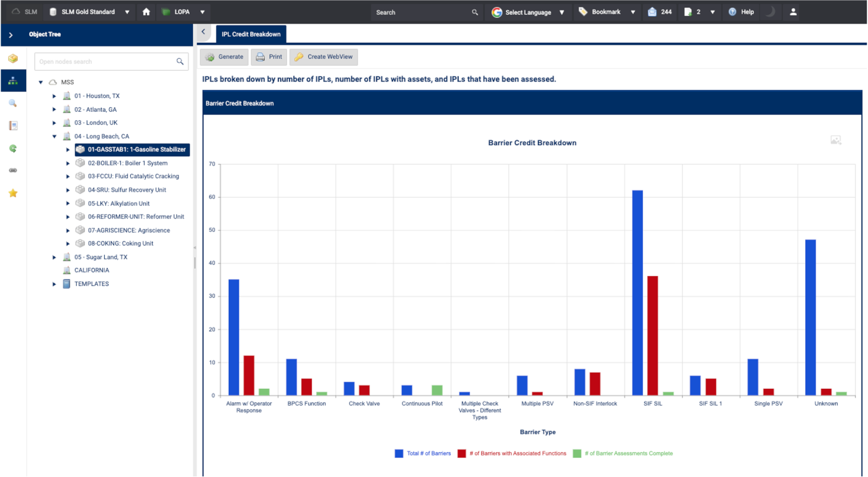
Task: Click the Open nodes search field
Action: [x=105, y=61]
